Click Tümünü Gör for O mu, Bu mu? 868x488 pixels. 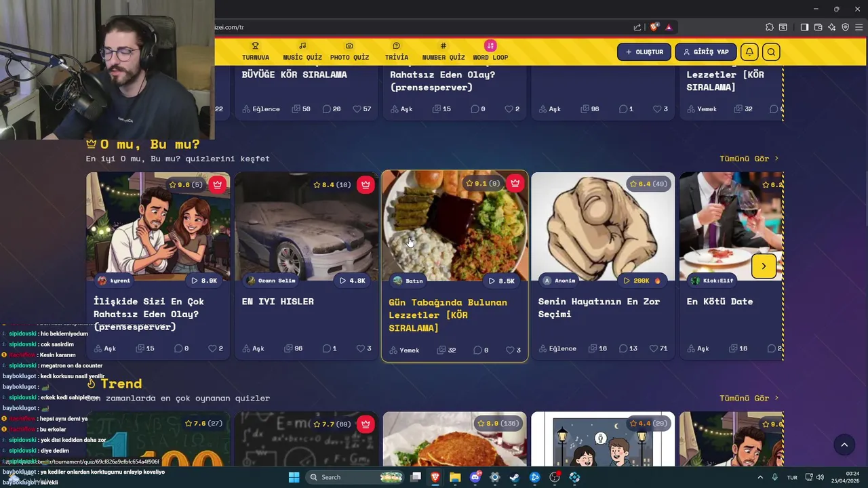(749, 159)
